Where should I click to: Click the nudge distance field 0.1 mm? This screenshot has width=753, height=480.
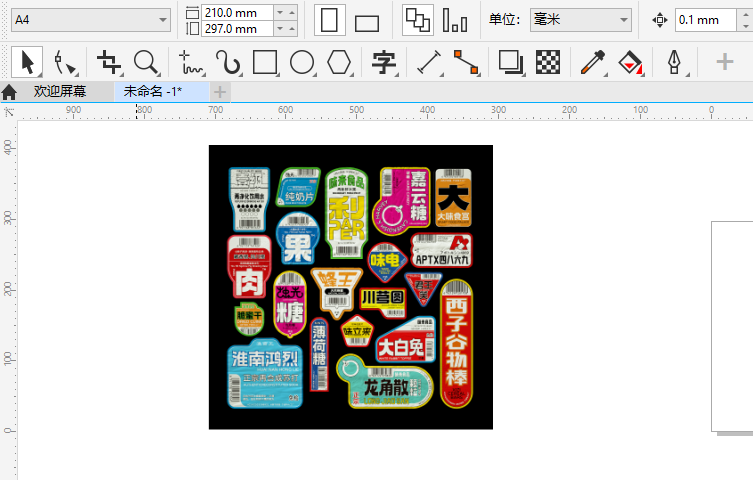point(705,20)
